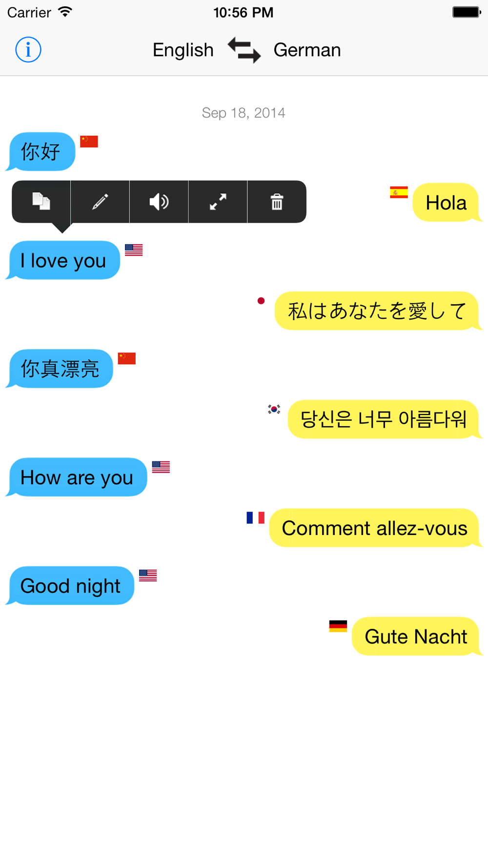
Task: Select the 'Good night' bubble
Action: tap(70, 585)
